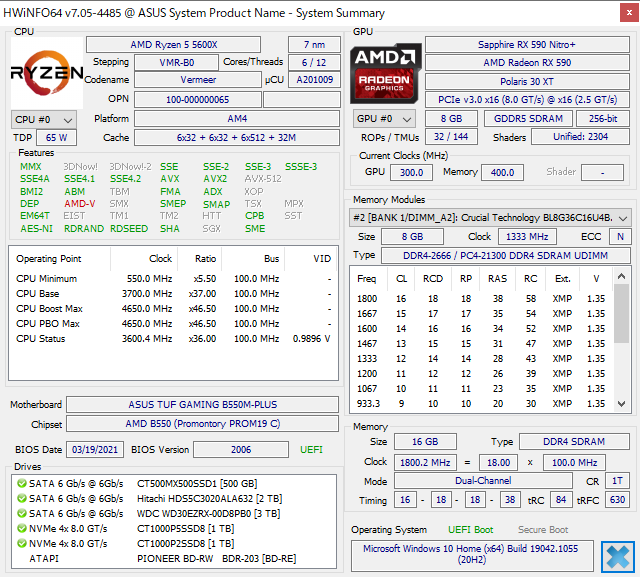Click the Ryzen CPU logo
Image resolution: width=640 pixels, height=577 pixels.
(47, 73)
